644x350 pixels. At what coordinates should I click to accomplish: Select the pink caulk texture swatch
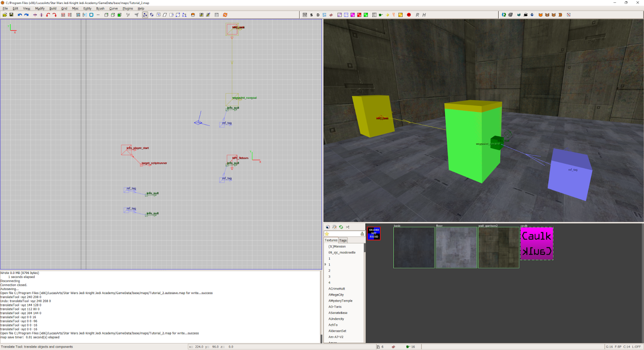[x=537, y=243]
